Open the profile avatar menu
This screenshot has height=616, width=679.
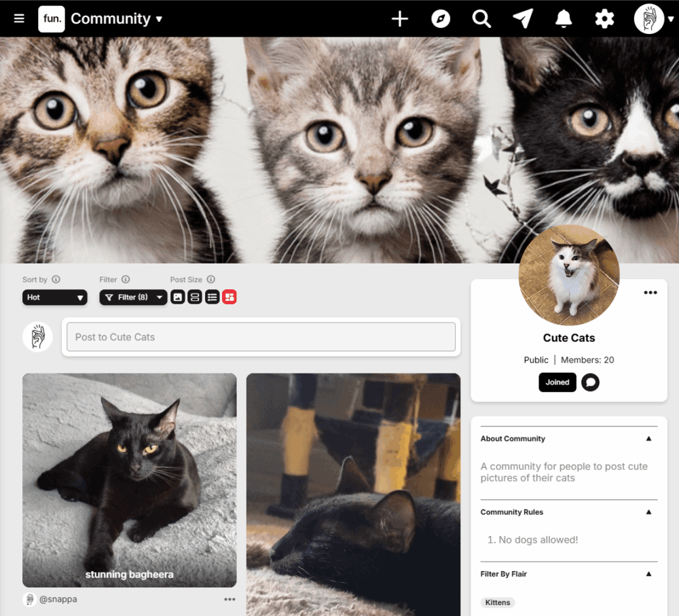[654, 19]
